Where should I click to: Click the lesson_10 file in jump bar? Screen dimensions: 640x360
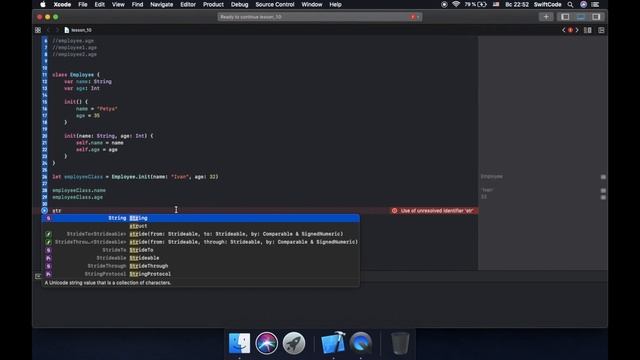coord(78,30)
